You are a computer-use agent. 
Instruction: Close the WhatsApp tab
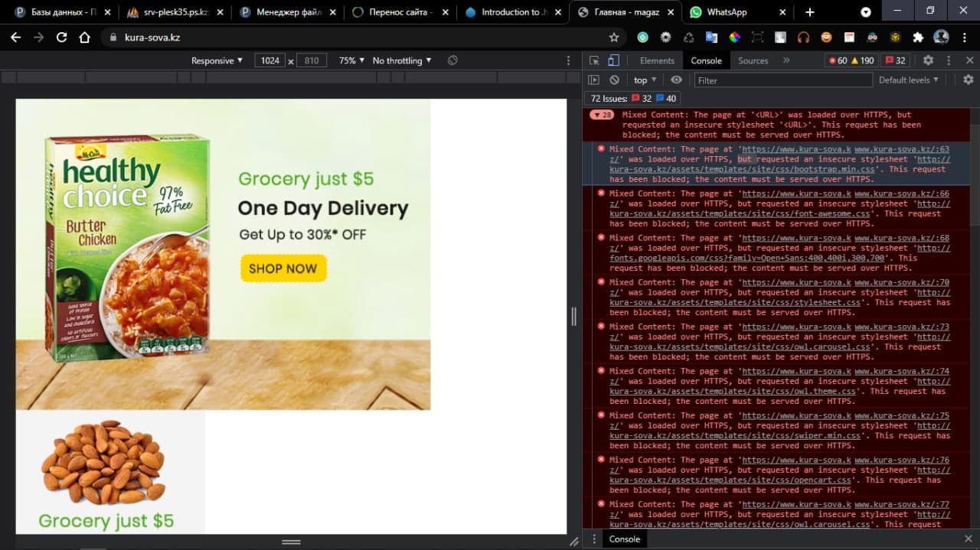coord(782,12)
